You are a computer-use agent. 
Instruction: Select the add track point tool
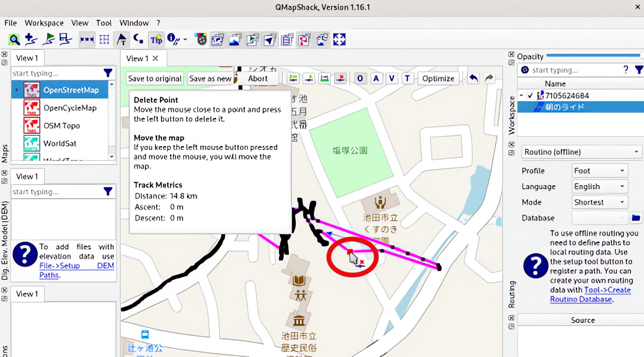[309, 78]
